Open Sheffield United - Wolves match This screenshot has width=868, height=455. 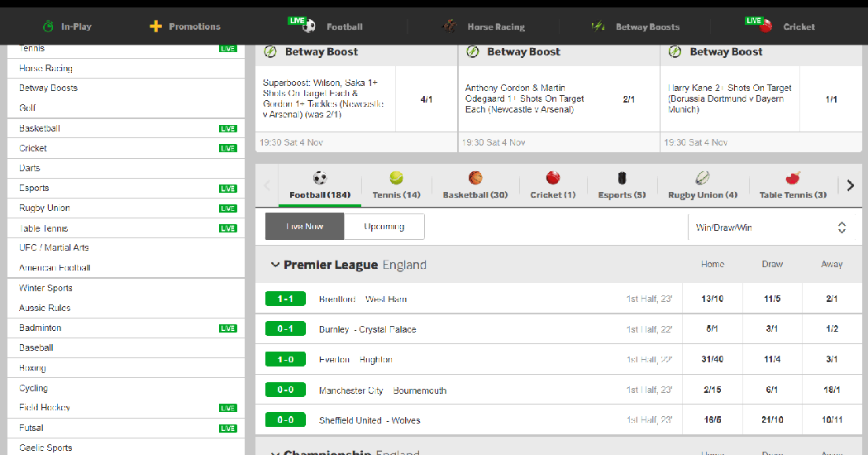[x=370, y=420]
